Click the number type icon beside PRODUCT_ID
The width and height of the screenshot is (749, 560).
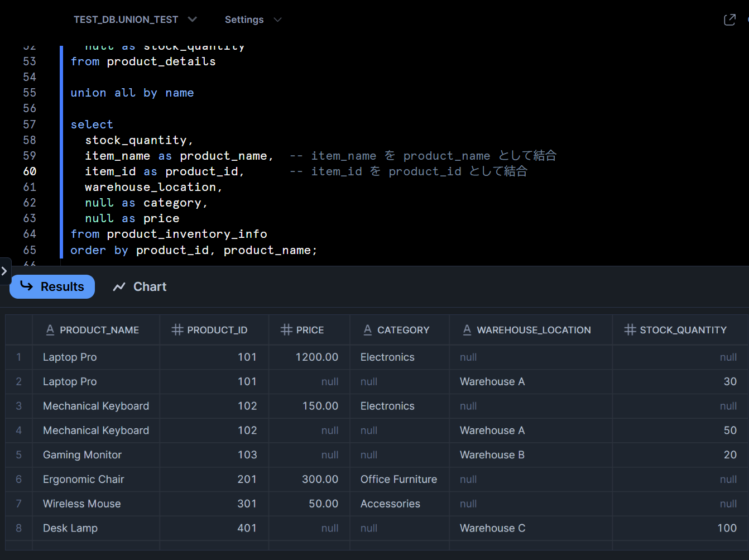click(177, 330)
